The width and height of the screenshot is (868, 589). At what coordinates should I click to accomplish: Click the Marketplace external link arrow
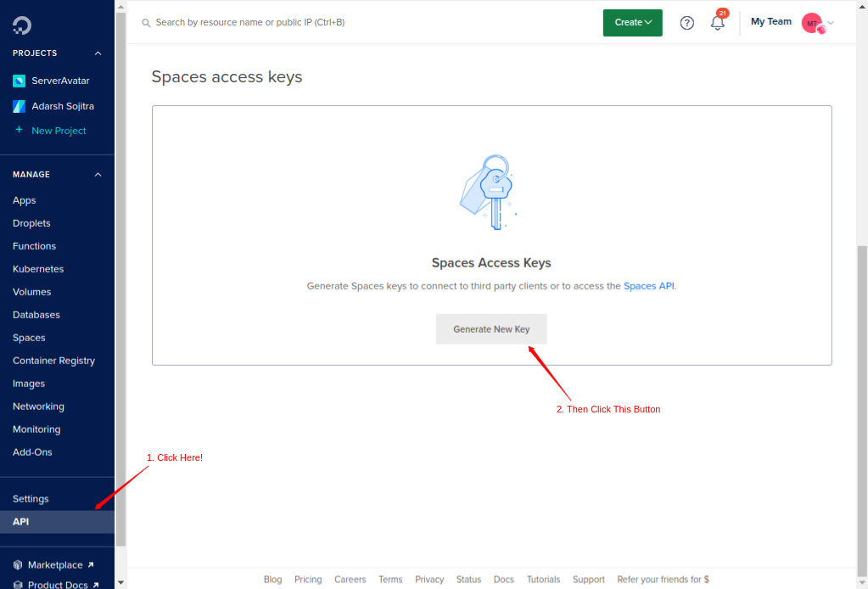(x=91, y=564)
